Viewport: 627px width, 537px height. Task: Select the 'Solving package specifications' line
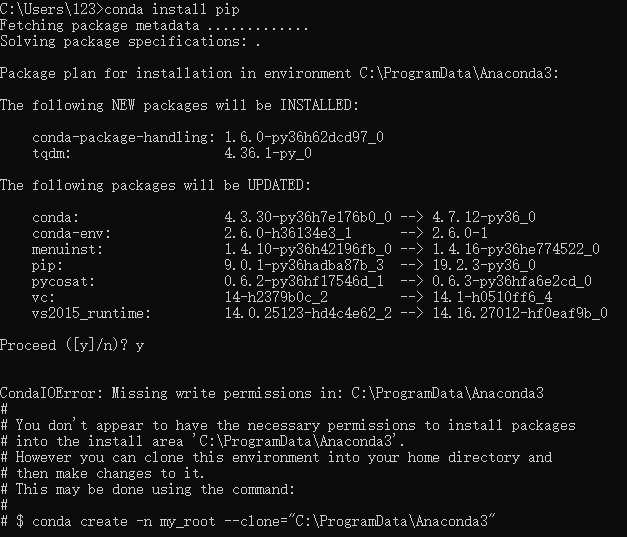(x=130, y=42)
